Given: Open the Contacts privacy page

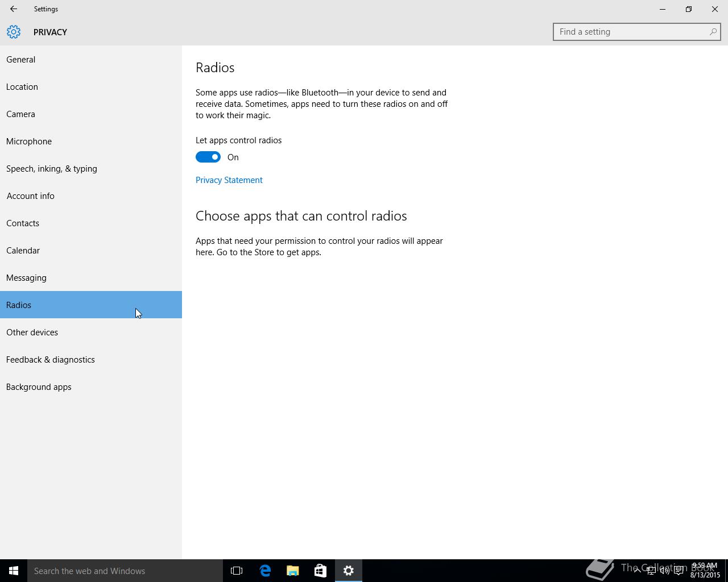Looking at the screenshot, I should point(91,223).
